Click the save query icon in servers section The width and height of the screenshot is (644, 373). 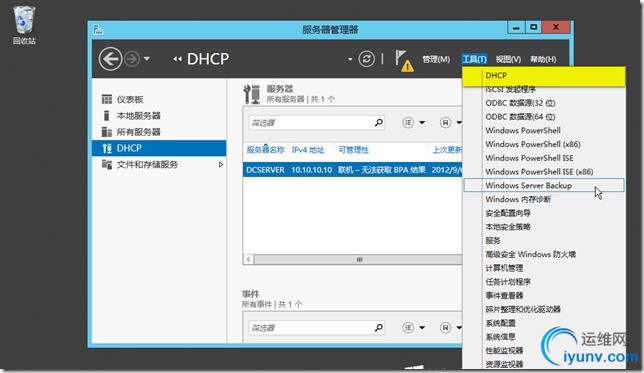click(x=445, y=122)
